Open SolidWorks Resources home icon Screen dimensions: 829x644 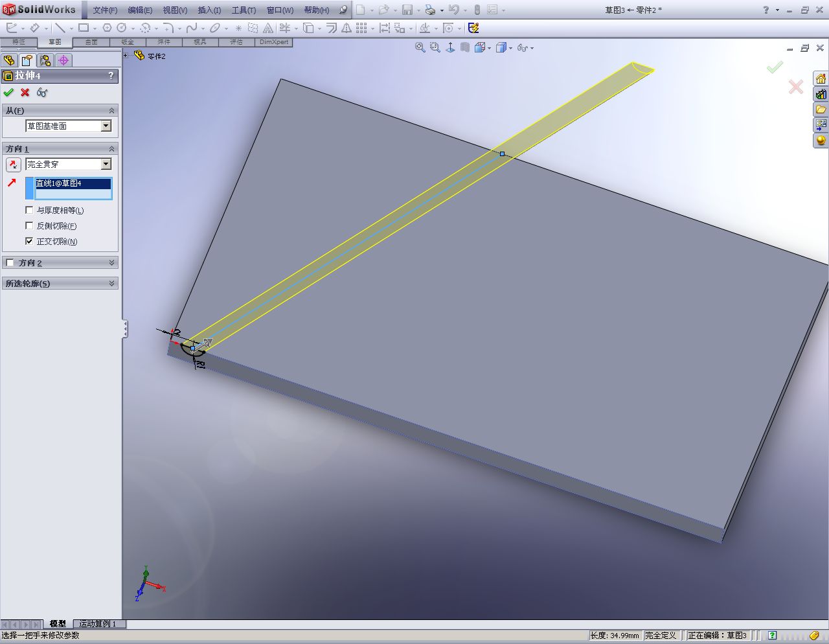tap(821, 79)
